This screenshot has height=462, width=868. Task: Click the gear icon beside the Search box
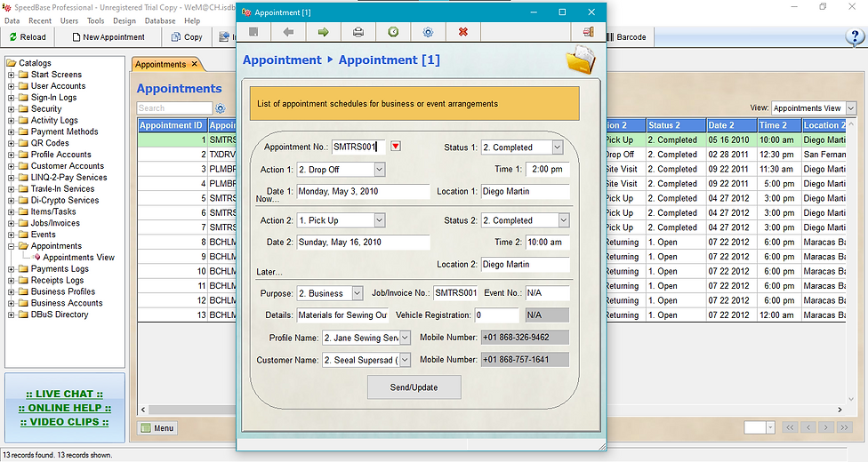pos(221,108)
